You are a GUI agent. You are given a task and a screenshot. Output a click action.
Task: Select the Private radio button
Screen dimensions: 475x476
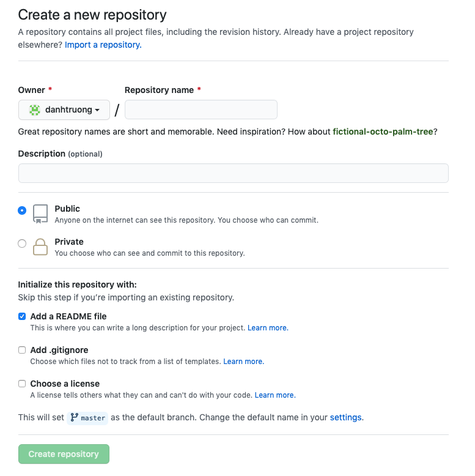pos(23,244)
